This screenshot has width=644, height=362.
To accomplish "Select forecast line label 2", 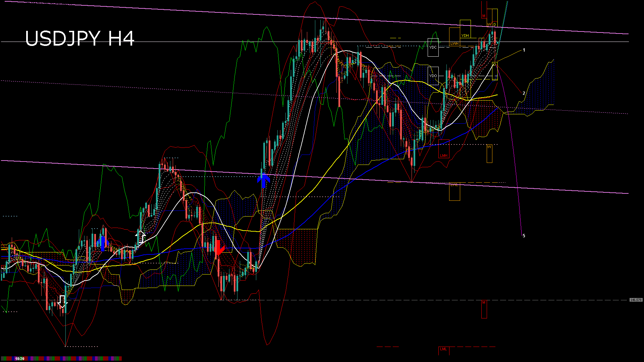I will [524, 94].
